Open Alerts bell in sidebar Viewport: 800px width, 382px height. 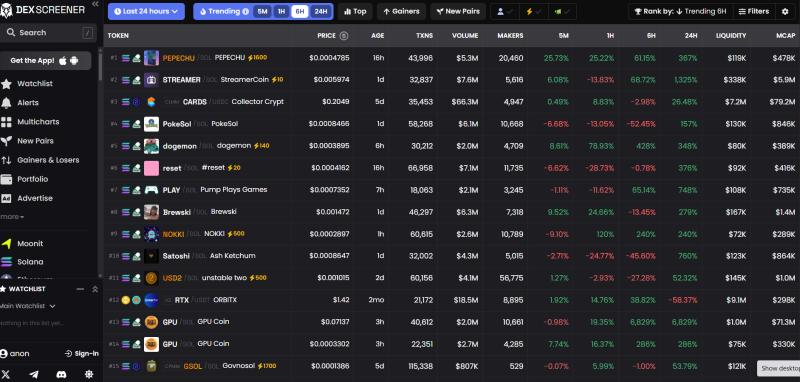pyautogui.click(x=28, y=103)
